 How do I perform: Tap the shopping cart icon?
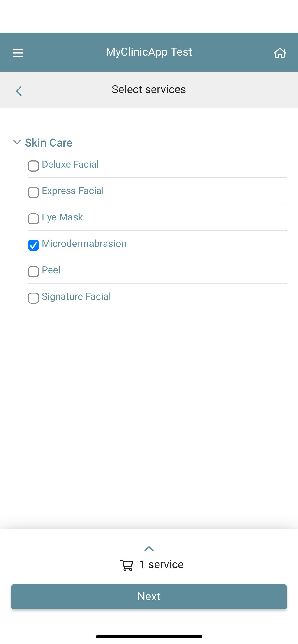click(x=127, y=565)
